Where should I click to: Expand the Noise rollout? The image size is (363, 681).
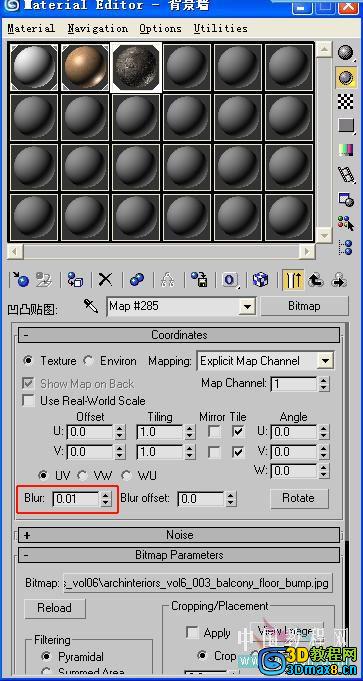pyautogui.click(x=179, y=535)
